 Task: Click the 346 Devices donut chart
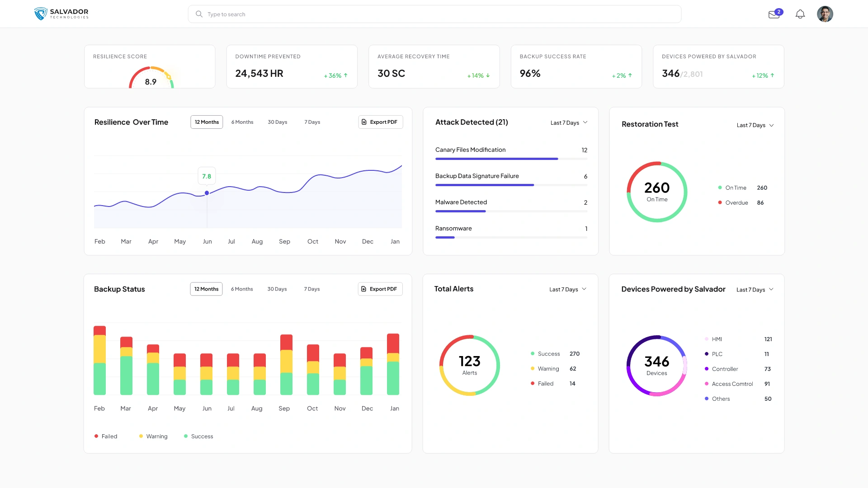(657, 366)
